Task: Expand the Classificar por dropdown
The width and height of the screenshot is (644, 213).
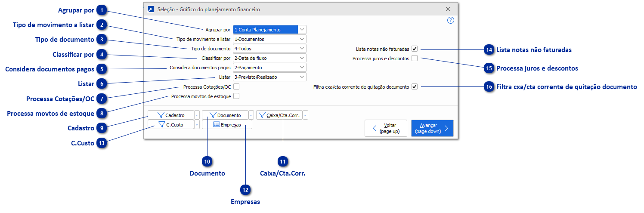Action: [x=302, y=58]
